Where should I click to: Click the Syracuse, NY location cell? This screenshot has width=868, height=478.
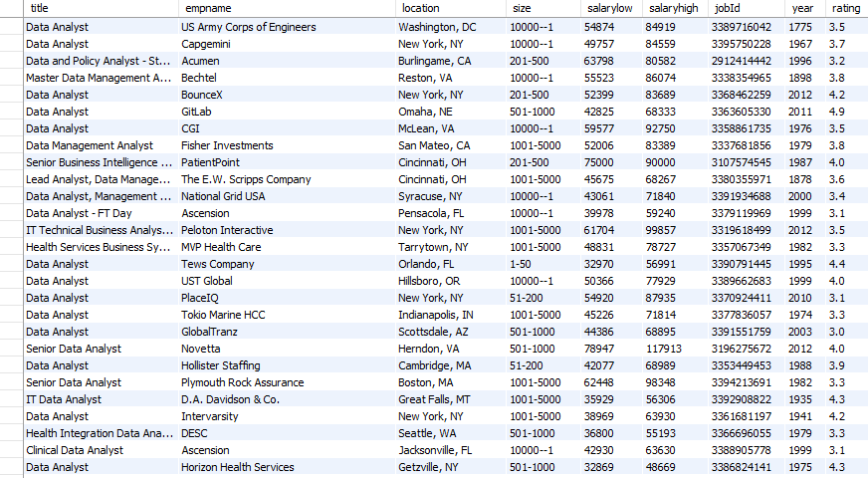pos(451,196)
